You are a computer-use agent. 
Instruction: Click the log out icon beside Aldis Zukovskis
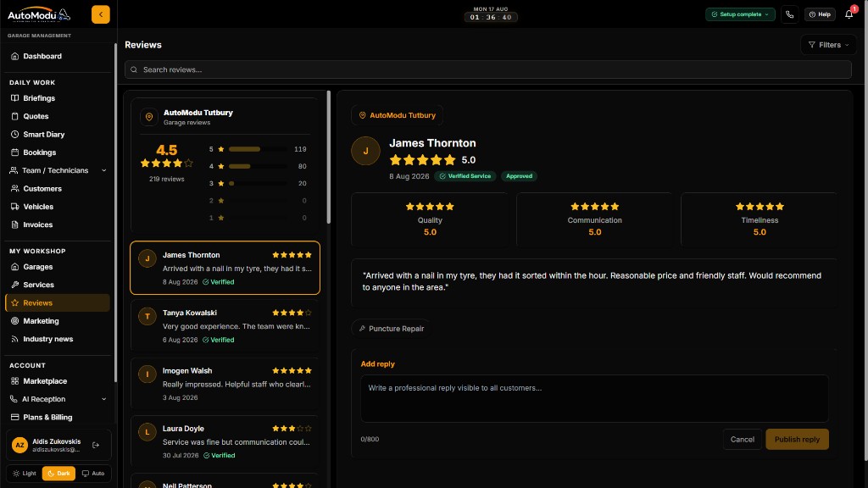(x=96, y=445)
